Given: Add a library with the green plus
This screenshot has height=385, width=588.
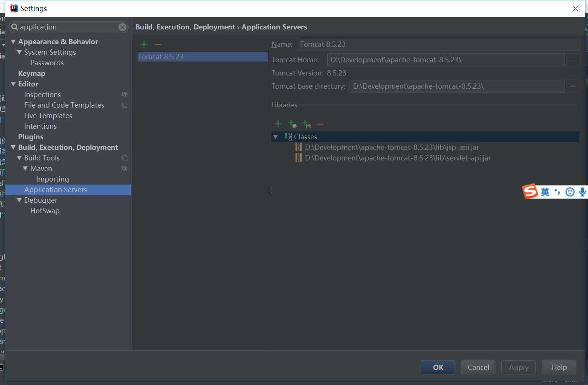Looking at the screenshot, I should (x=278, y=124).
